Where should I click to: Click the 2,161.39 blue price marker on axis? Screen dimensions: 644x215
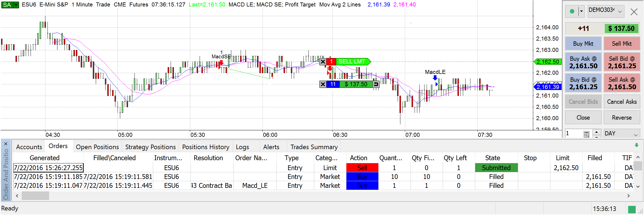coord(547,87)
